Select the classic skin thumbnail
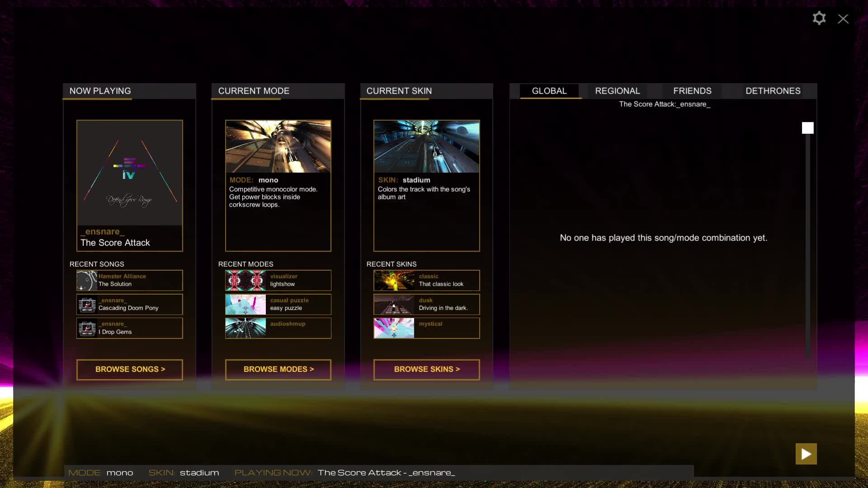Image resolution: width=868 pixels, height=488 pixels. 394,281
